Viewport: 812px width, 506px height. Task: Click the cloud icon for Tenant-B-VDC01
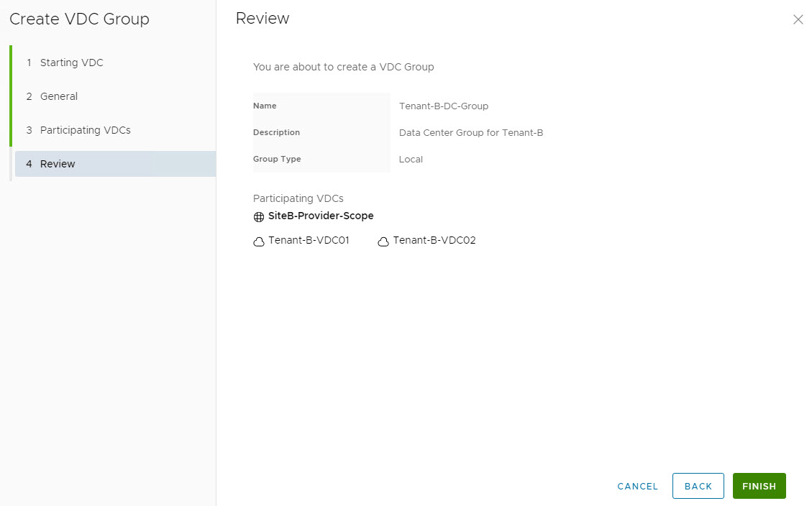click(x=259, y=242)
